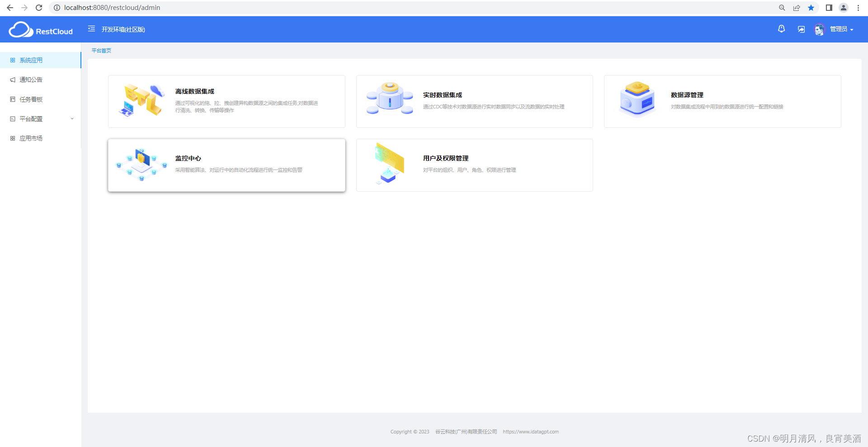868x447 pixels.
Task: Expand the 平台配置 menu chevron
Action: tap(72, 118)
